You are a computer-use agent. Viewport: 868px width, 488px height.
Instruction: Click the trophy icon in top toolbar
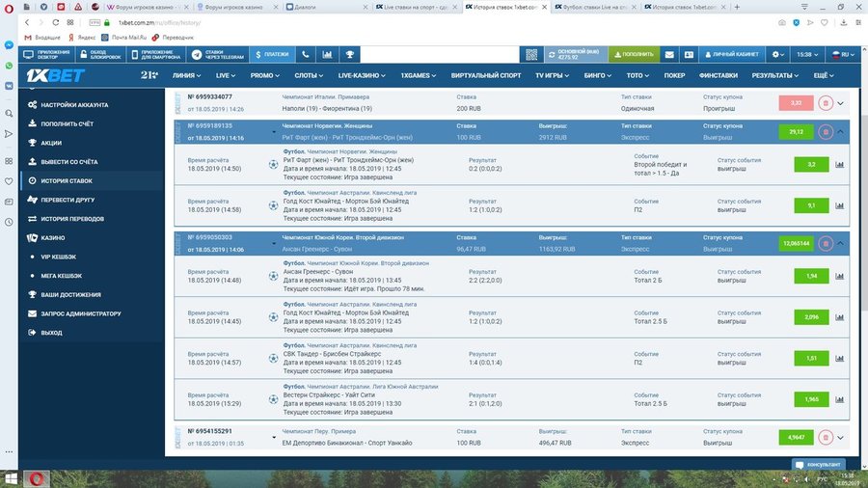tap(324, 55)
